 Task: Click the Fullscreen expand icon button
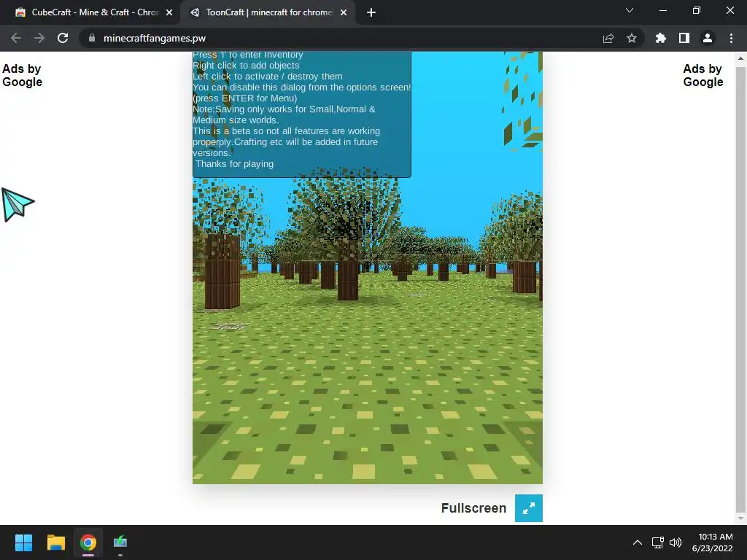528,508
